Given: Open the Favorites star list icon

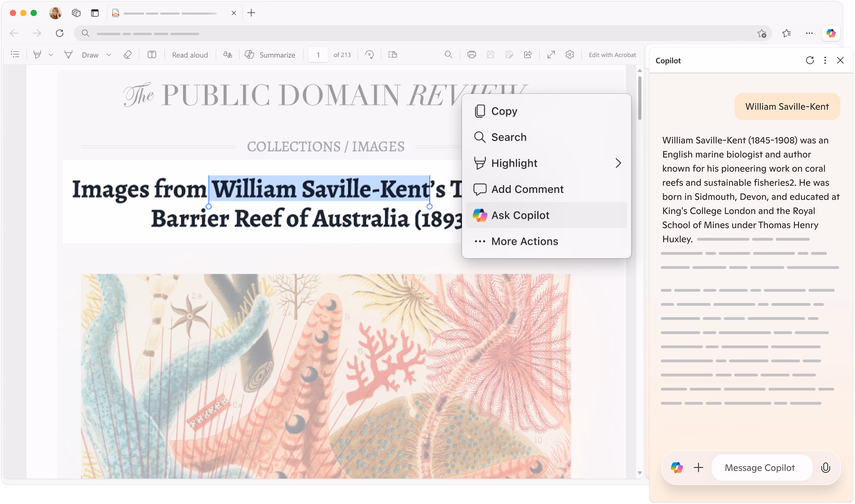Looking at the screenshot, I should click(787, 33).
